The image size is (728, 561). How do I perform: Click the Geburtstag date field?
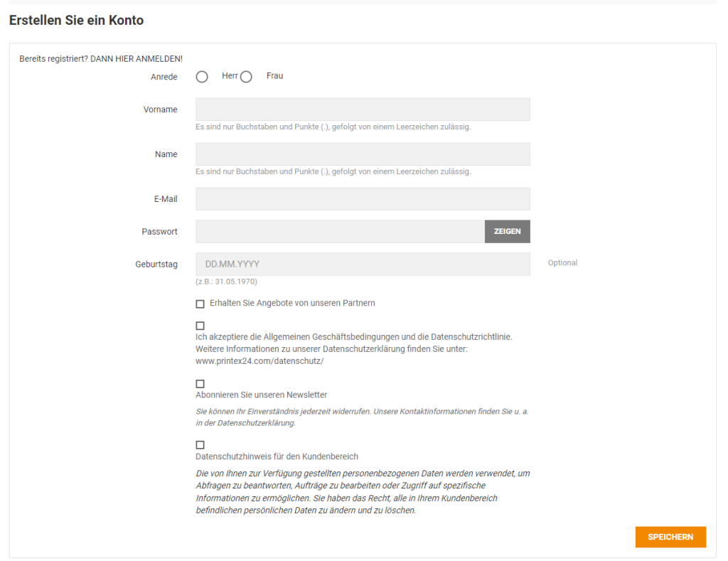[363, 264]
